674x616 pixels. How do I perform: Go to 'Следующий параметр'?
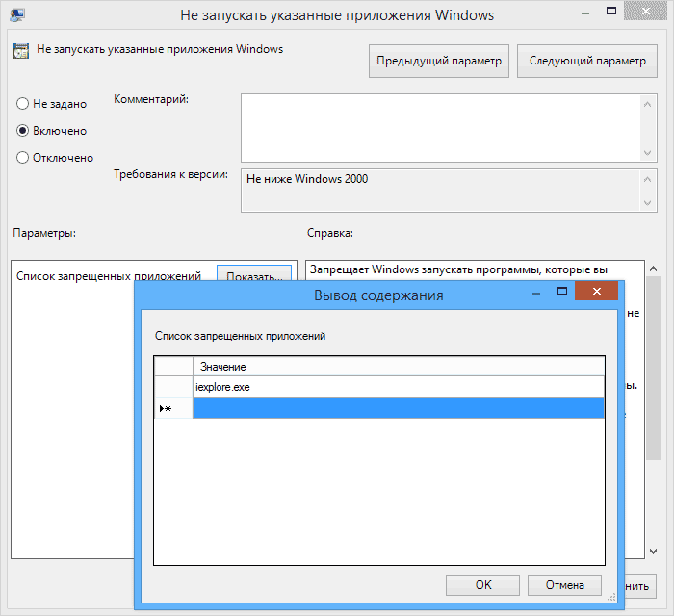tap(587, 61)
